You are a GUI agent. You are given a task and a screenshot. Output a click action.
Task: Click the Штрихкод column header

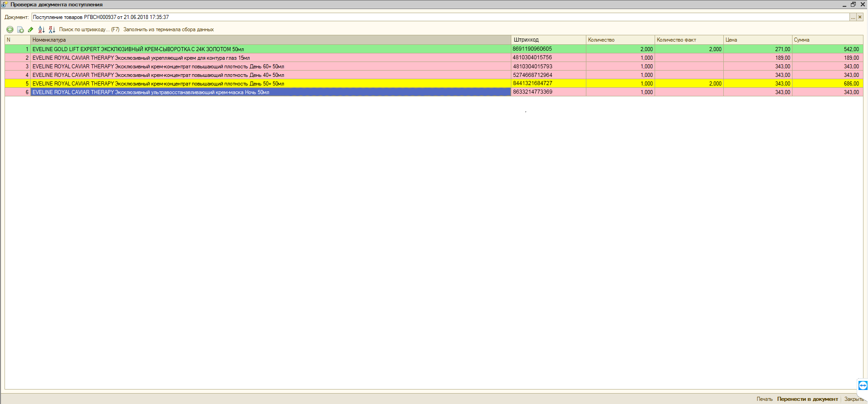point(548,40)
